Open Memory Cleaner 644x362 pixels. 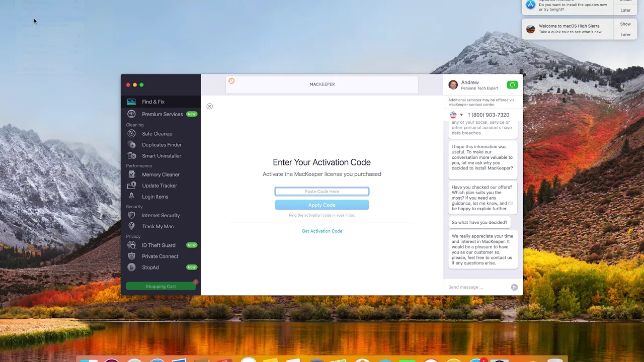coord(160,174)
